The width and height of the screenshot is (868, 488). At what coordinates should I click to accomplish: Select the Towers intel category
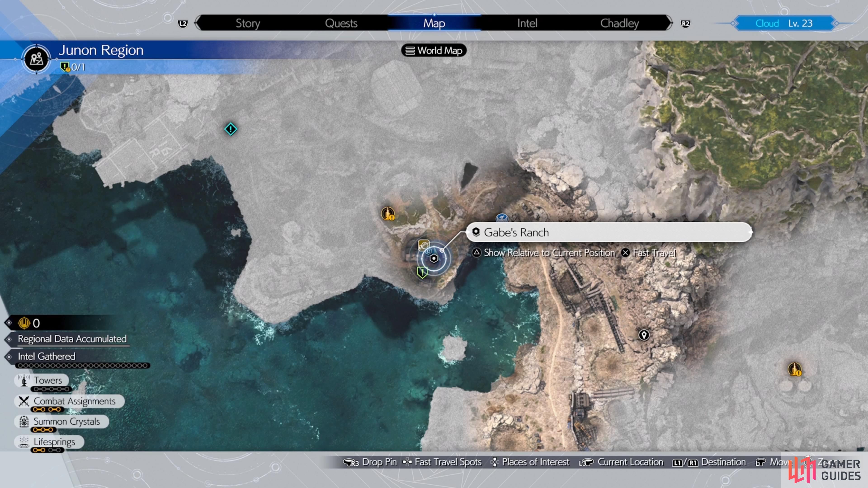(42, 380)
